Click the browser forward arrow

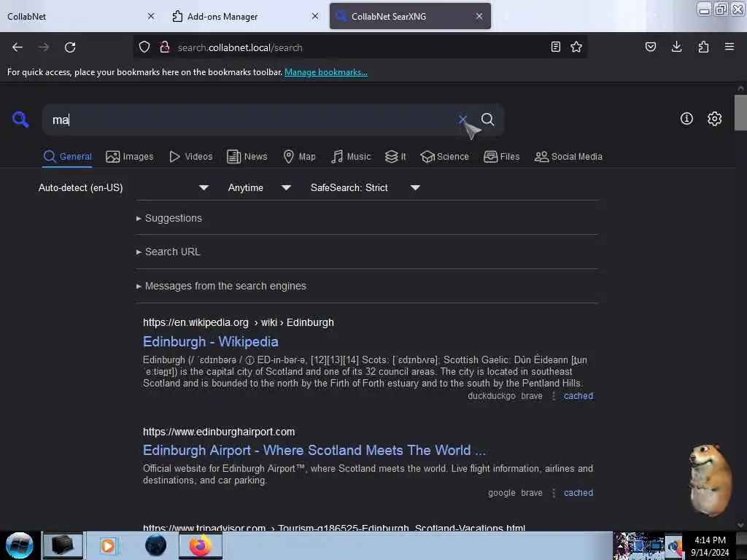[x=44, y=47]
